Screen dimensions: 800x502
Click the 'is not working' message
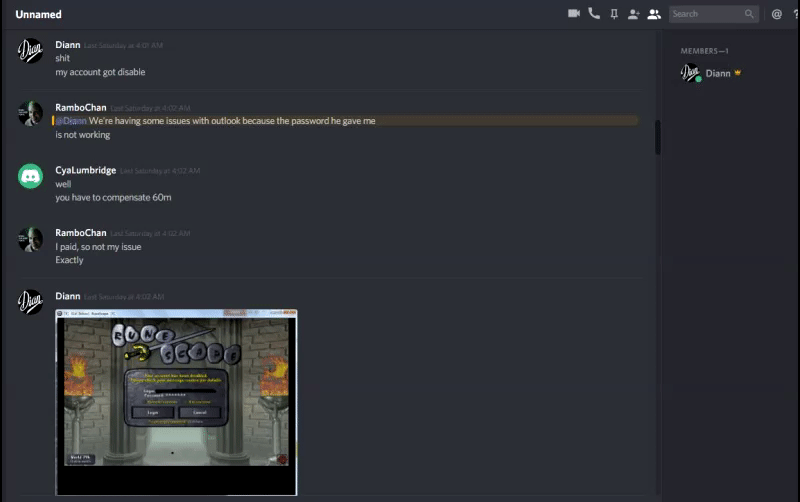point(83,135)
